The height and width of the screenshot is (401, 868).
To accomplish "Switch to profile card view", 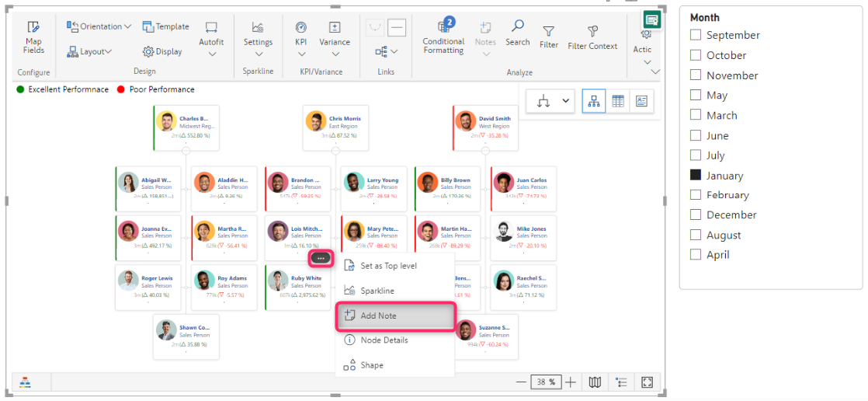I will [x=641, y=101].
